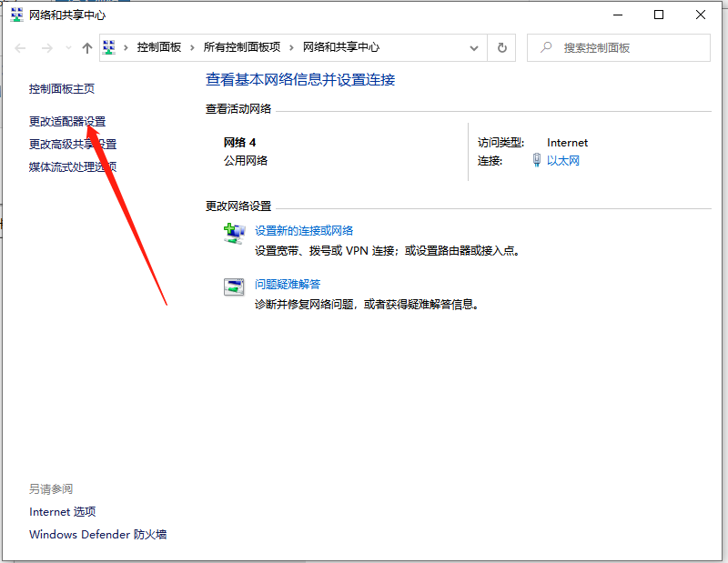728x563 pixels.
Task: Click the 查看基本网络信息并设置连接 heading
Action: click(x=300, y=80)
